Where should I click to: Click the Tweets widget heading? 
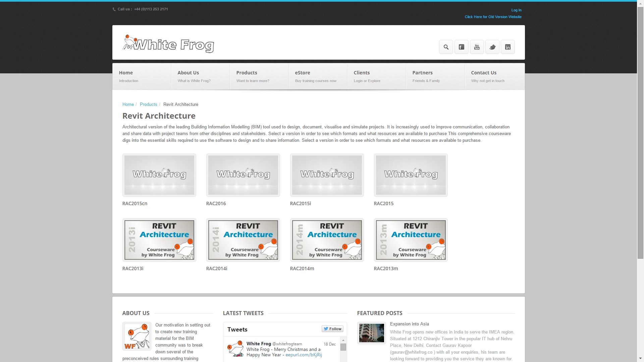coord(237,329)
